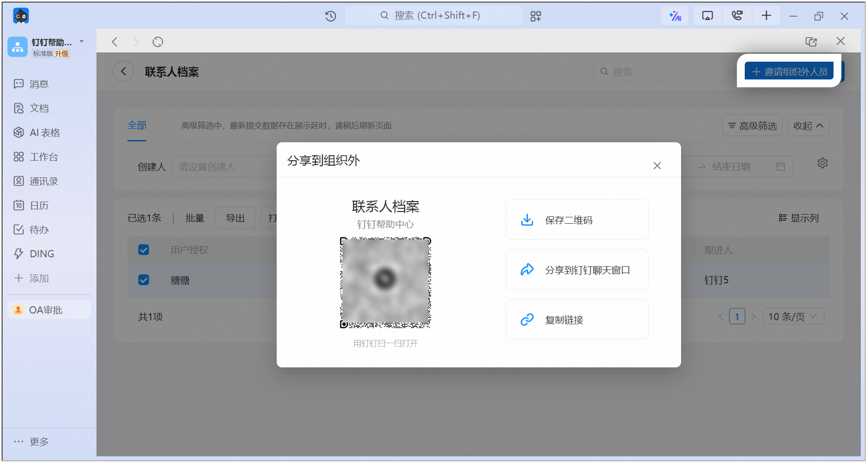
Task: Click 保存二维码 to download QR code
Action: click(x=577, y=220)
